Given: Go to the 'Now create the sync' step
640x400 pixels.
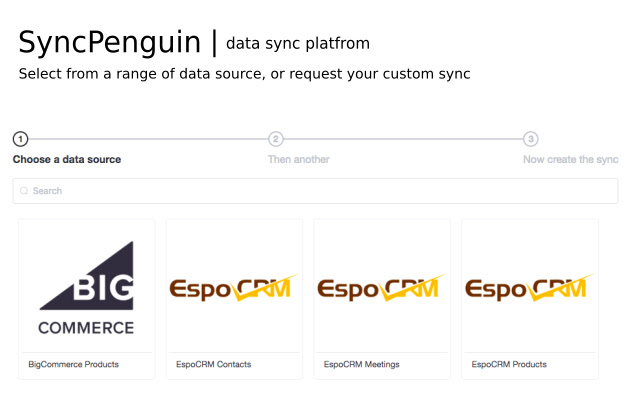Looking at the screenshot, I should point(571,159).
